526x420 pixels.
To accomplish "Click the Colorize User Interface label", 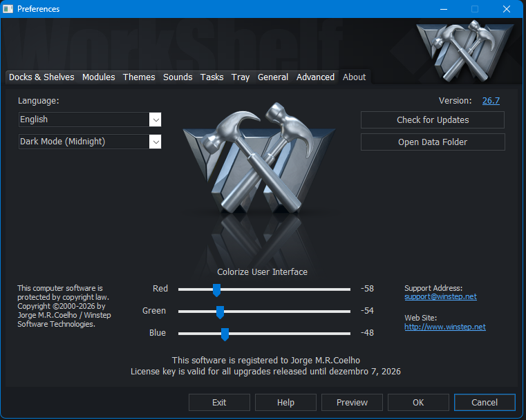I will 263,272.
